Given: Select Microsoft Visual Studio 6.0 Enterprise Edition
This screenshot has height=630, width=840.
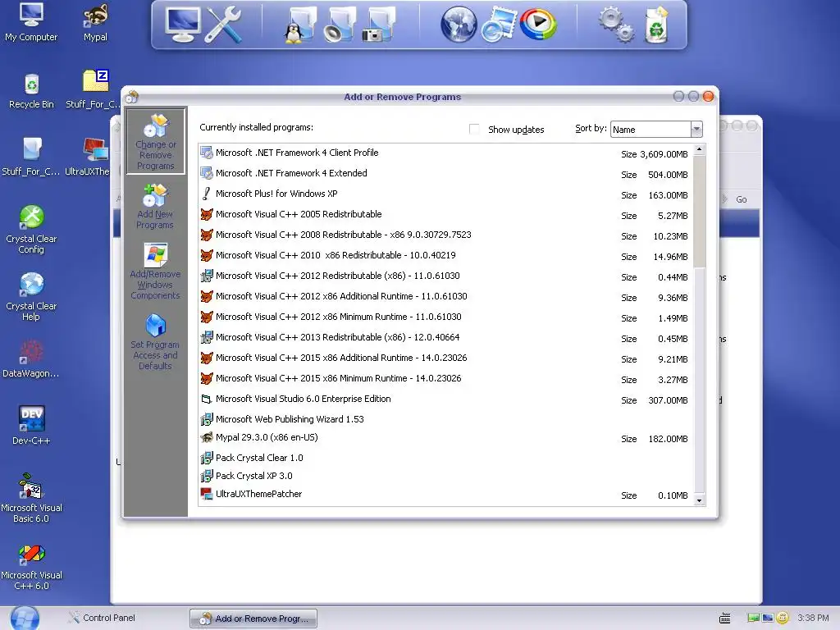Looking at the screenshot, I should [445, 399].
